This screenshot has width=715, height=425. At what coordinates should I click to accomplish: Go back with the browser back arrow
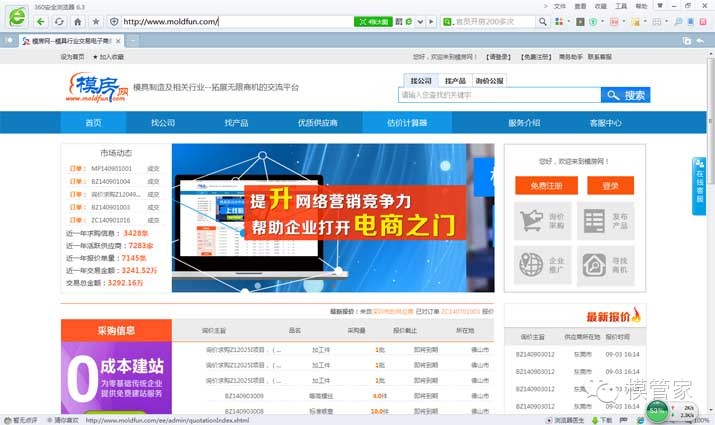tap(41, 21)
